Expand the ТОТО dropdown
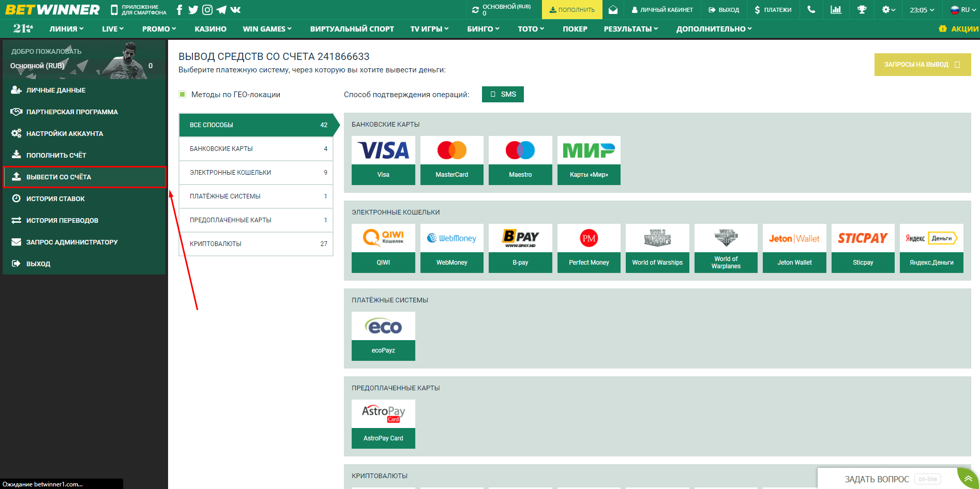The height and width of the screenshot is (489, 980). (x=531, y=29)
